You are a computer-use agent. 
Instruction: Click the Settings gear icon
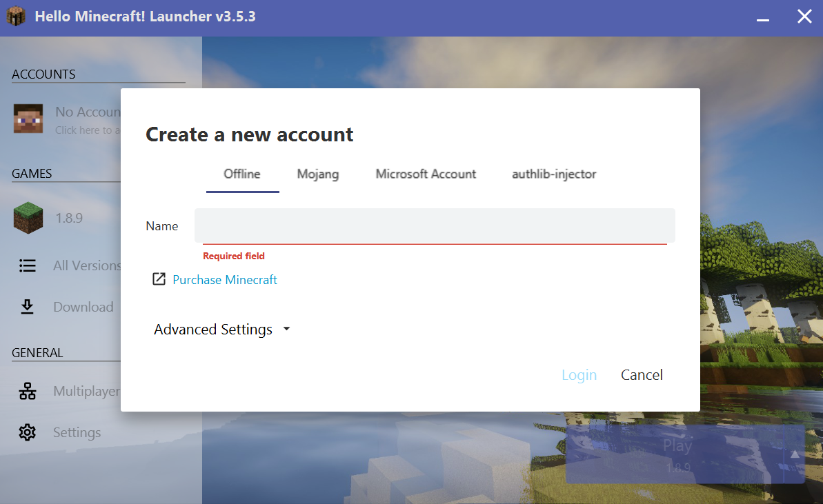[x=28, y=432]
